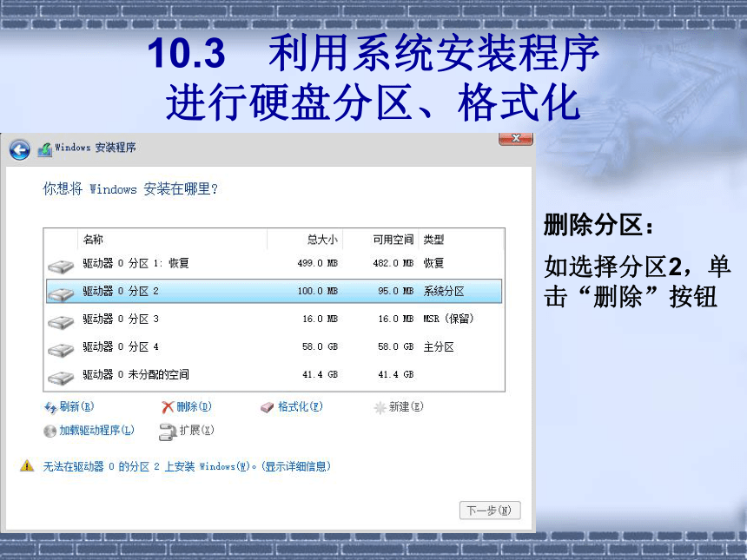Select row 驱动器 0 未分配的空间
This screenshot has width=747, height=560.
coord(274,375)
